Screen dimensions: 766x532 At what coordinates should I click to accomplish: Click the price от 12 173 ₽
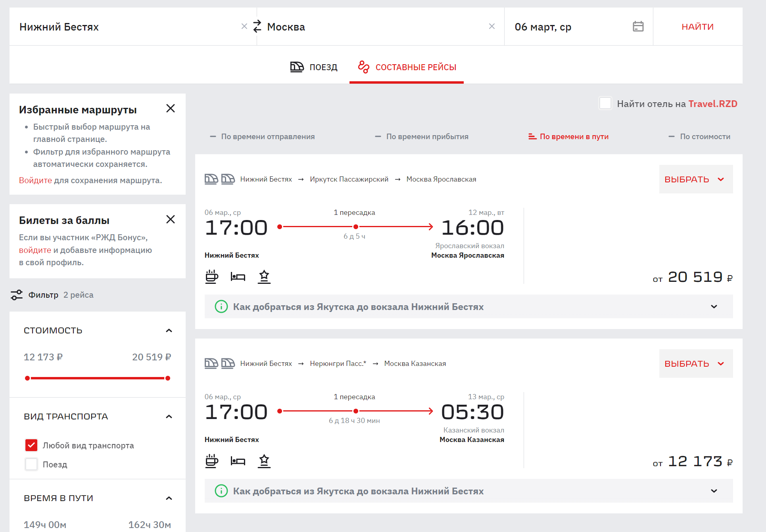tap(693, 461)
